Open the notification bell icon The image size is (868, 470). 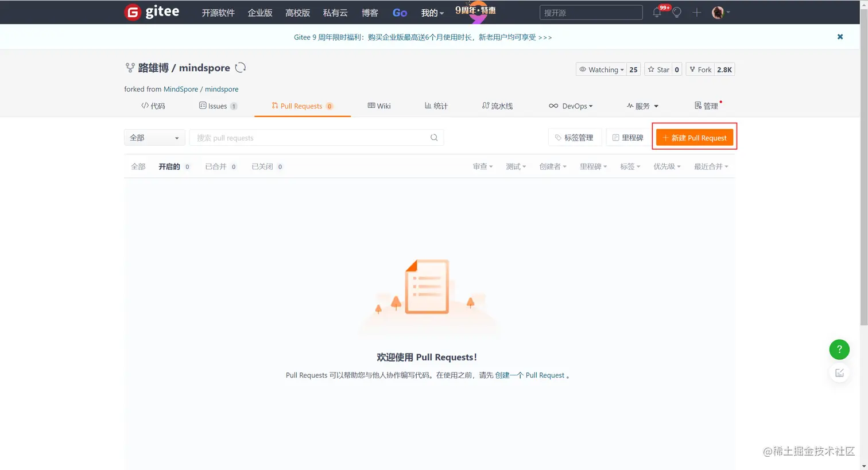coord(657,13)
